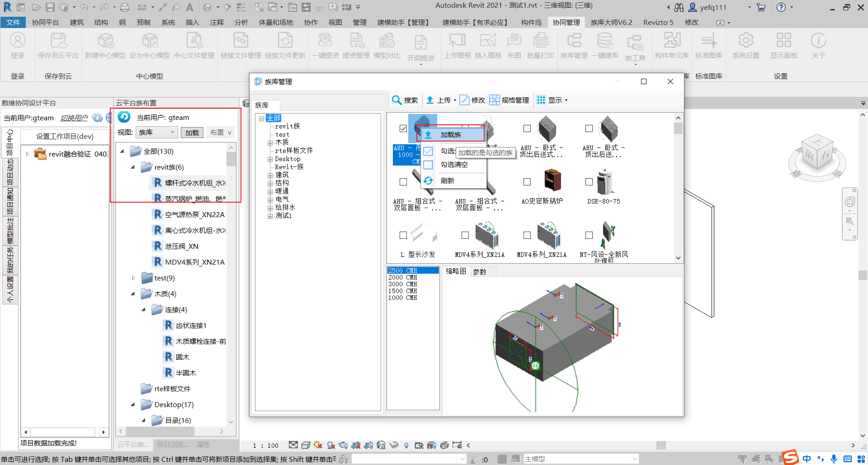This screenshot has height=465, width=868.
Task: Open the 协同平台 ribbon tab
Action: (x=45, y=22)
